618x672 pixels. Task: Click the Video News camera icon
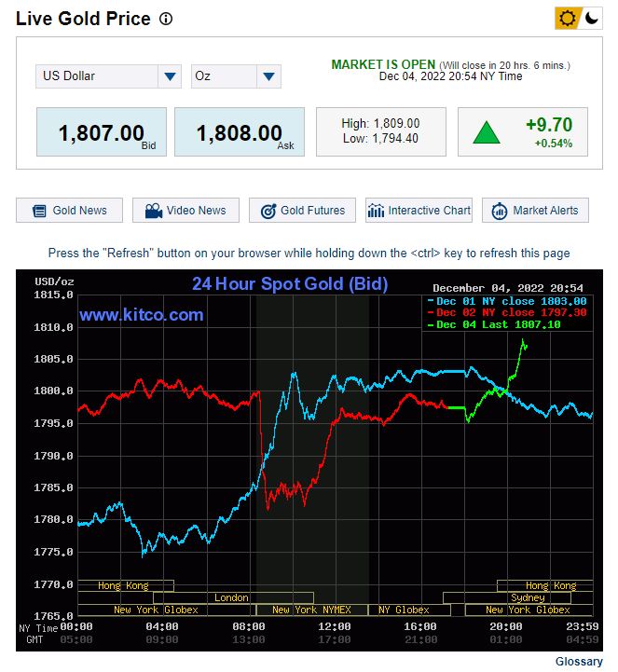pos(154,211)
